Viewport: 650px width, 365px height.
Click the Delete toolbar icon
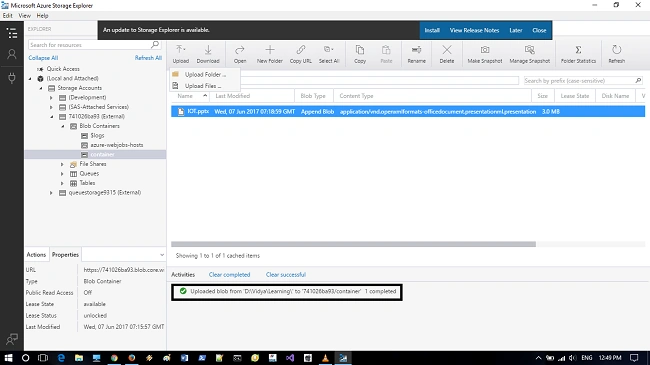click(446, 54)
